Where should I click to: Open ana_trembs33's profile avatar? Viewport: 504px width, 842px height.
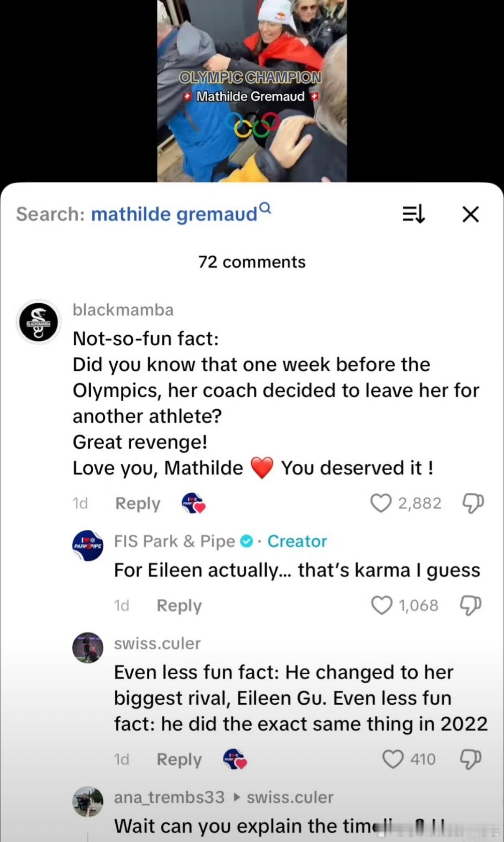(x=88, y=801)
